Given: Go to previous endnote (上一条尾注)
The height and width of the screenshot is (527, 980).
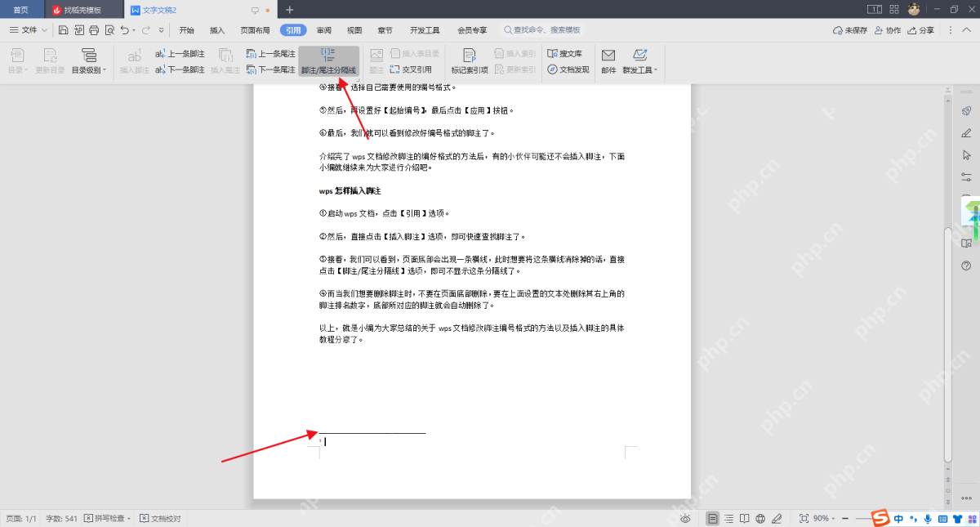Looking at the screenshot, I should pyautogui.click(x=270, y=54).
